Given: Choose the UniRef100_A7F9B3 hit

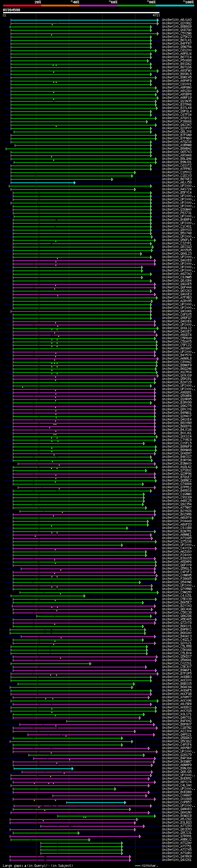Looking at the screenshot, I should tap(177, 297).
